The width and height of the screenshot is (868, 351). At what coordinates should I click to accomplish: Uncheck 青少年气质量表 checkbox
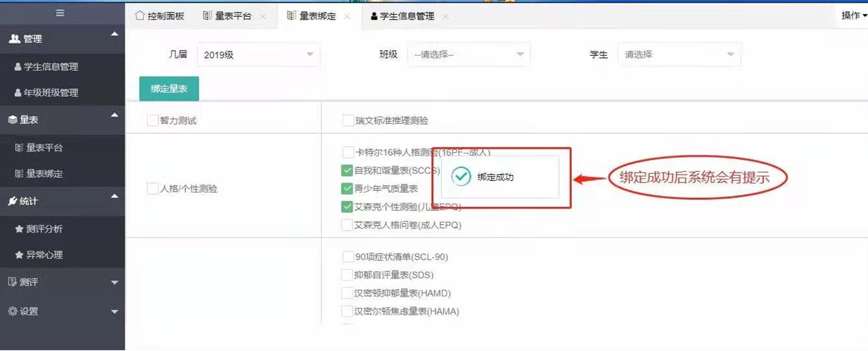tap(347, 189)
